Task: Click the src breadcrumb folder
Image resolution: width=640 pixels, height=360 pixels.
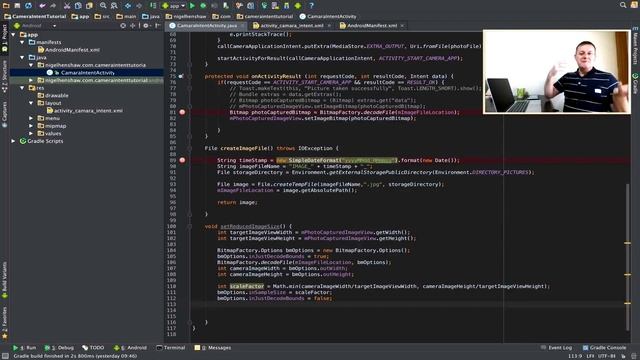Action: click(x=102, y=17)
